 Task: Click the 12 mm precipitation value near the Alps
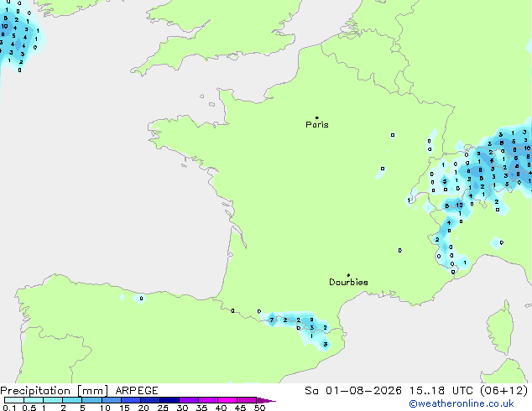point(459,205)
